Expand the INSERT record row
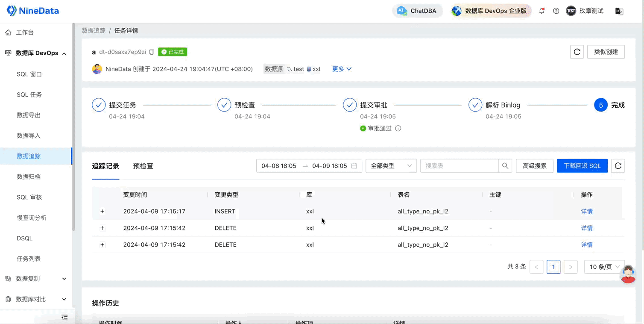 point(102,212)
